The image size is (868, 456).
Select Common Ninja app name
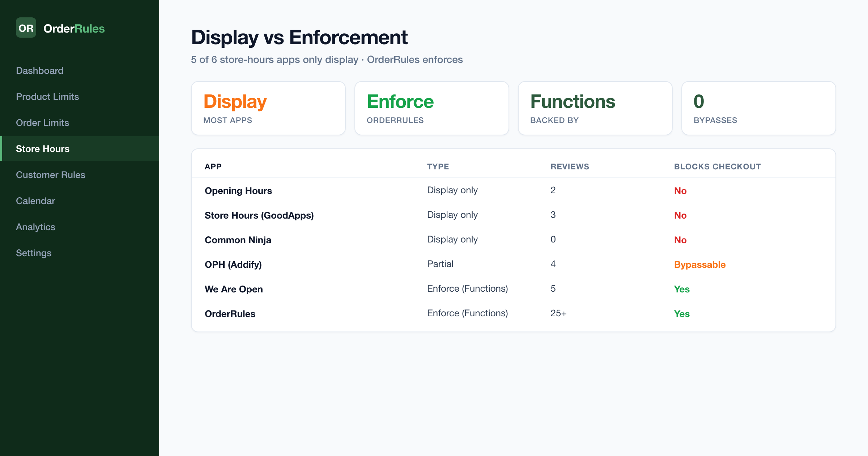238,240
